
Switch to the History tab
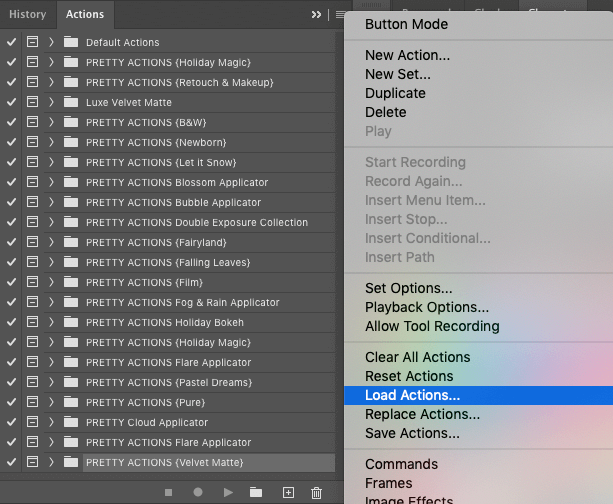pos(28,14)
